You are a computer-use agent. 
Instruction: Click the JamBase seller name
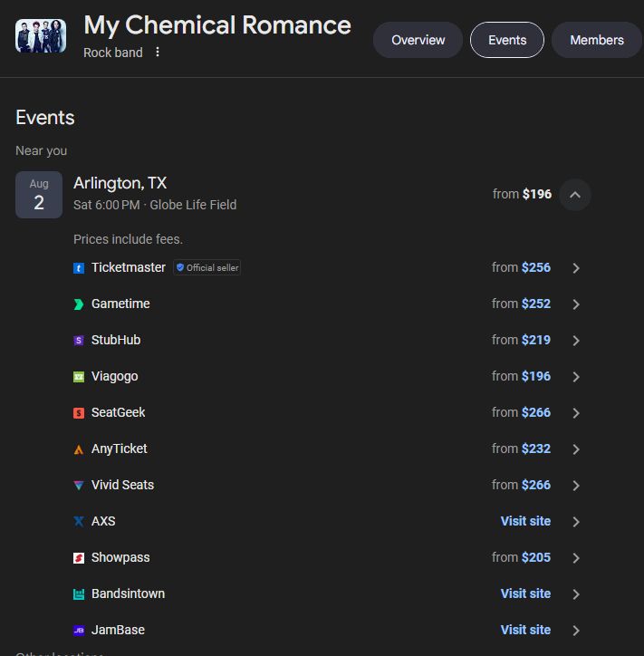pos(118,630)
